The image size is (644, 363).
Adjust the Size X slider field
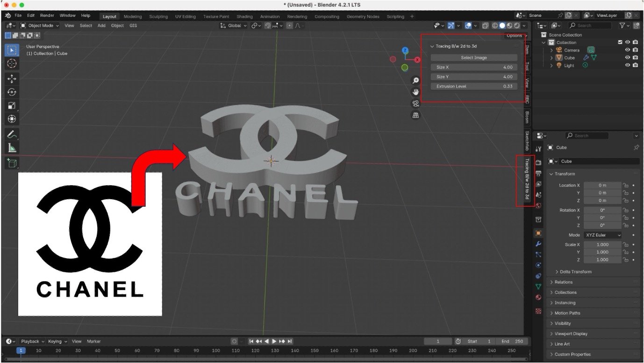(474, 67)
